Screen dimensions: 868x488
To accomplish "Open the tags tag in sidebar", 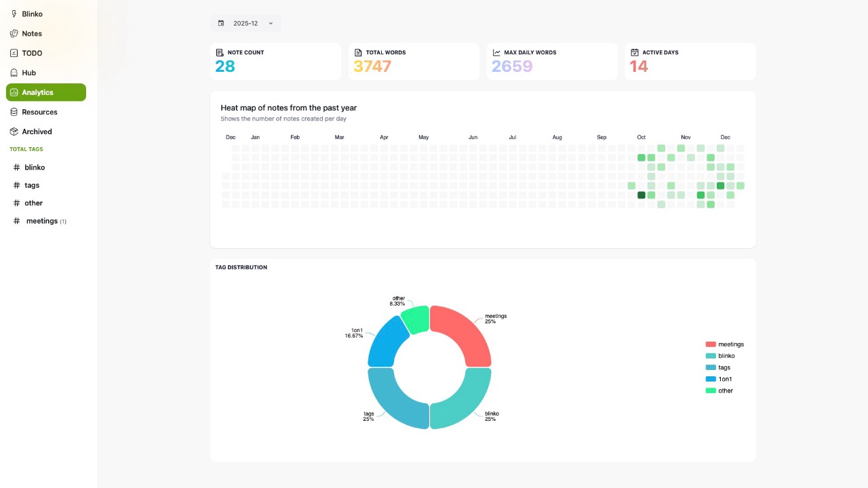I will tap(31, 185).
